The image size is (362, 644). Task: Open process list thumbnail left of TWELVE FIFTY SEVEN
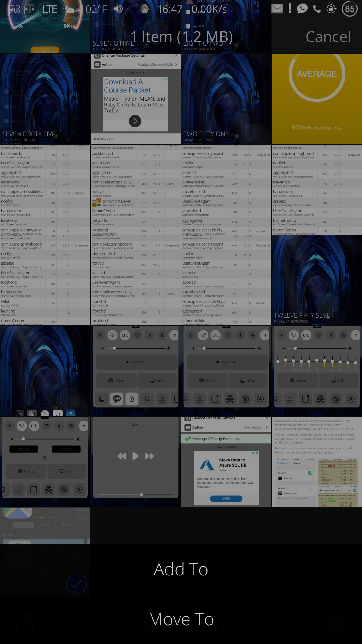226,280
